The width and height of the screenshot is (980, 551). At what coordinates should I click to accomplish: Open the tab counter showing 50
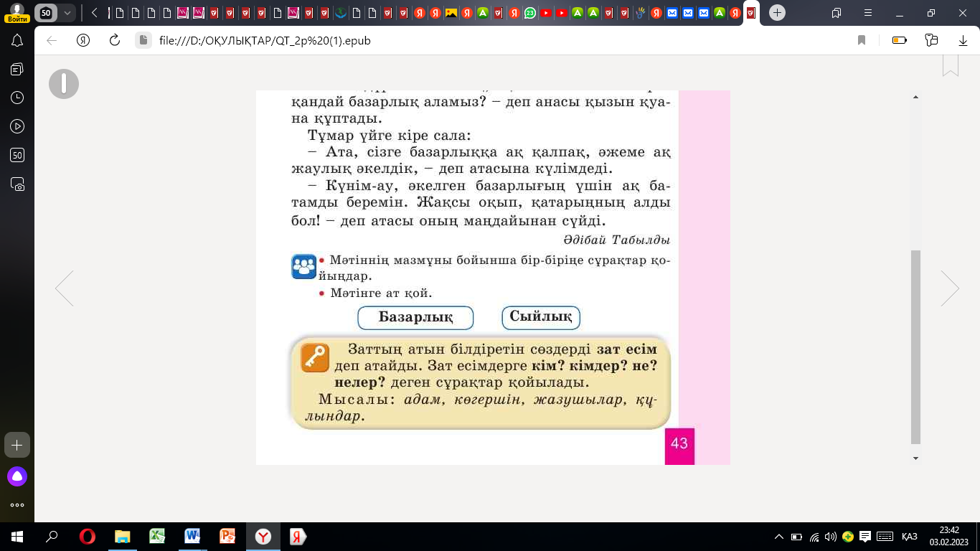tap(47, 13)
